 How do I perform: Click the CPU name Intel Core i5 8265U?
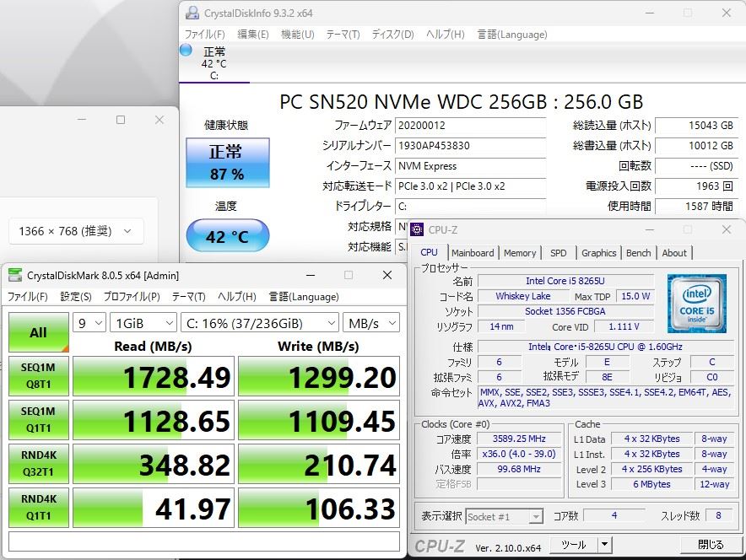[565, 281]
